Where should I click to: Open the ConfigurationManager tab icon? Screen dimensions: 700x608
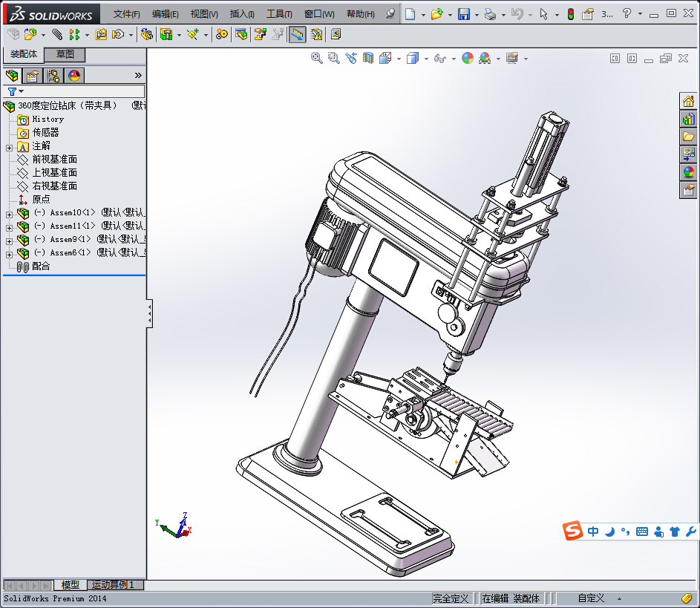53,76
